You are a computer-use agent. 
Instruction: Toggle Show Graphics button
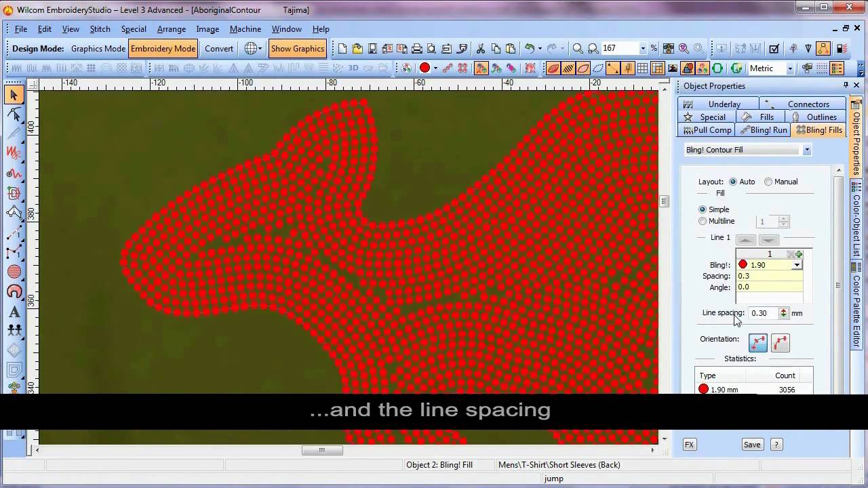click(297, 48)
